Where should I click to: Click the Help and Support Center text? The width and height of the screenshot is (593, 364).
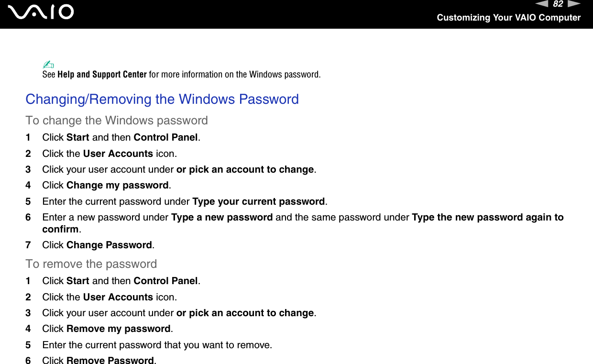pyautogui.click(x=102, y=75)
